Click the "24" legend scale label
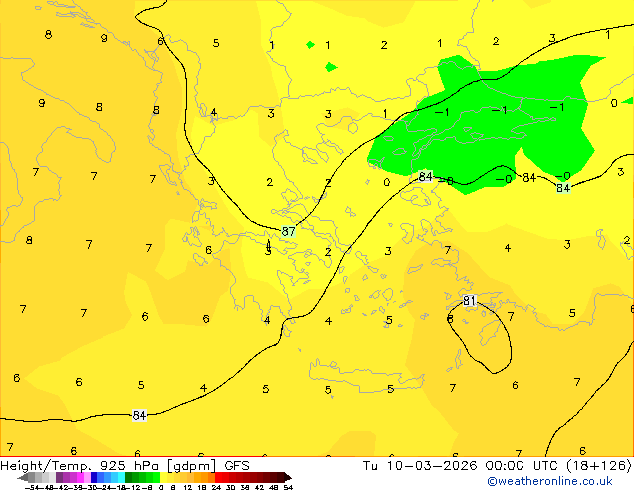The width and height of the screenshot is (634, 490). coord(216,487)
